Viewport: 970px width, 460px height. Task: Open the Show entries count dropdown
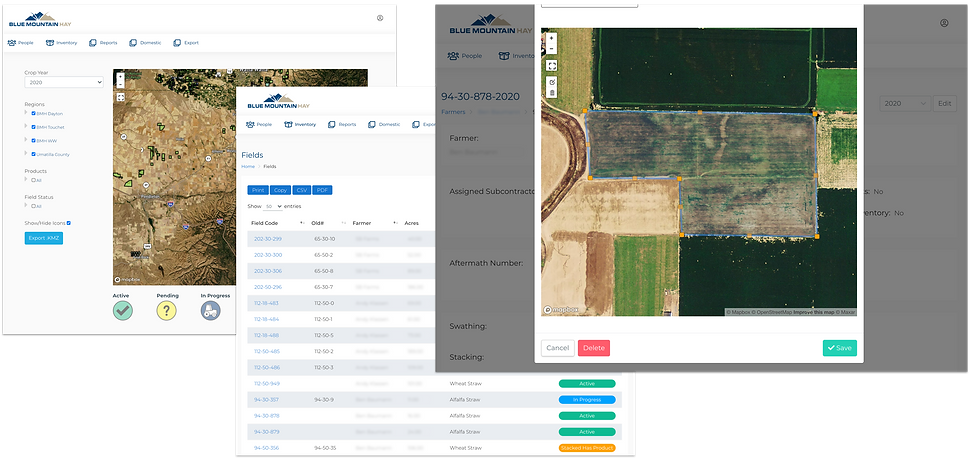click(x=273, y=206)
